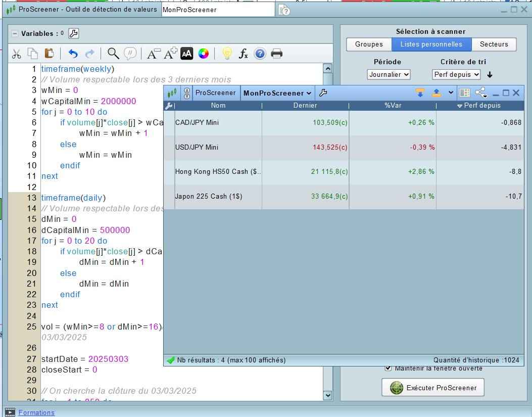Screen dimensions: 532x417
Task: Click the Formations video icon
Action: coord(10,412)
